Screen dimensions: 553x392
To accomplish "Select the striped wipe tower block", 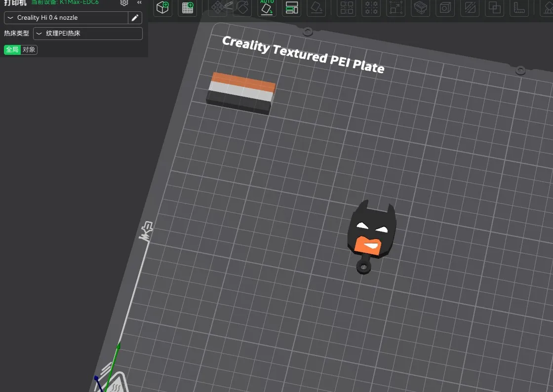I will point(240,93).
